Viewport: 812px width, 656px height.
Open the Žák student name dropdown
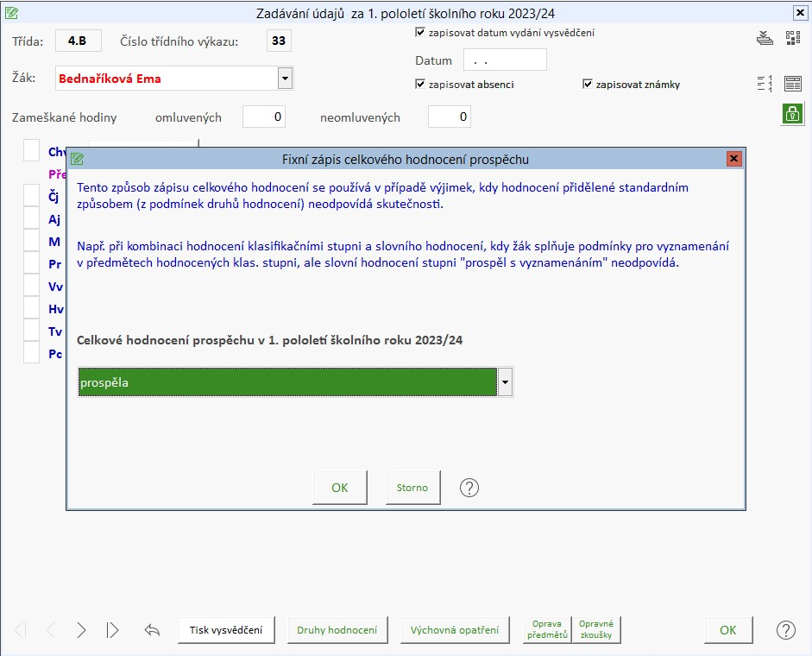coord(285,79)
